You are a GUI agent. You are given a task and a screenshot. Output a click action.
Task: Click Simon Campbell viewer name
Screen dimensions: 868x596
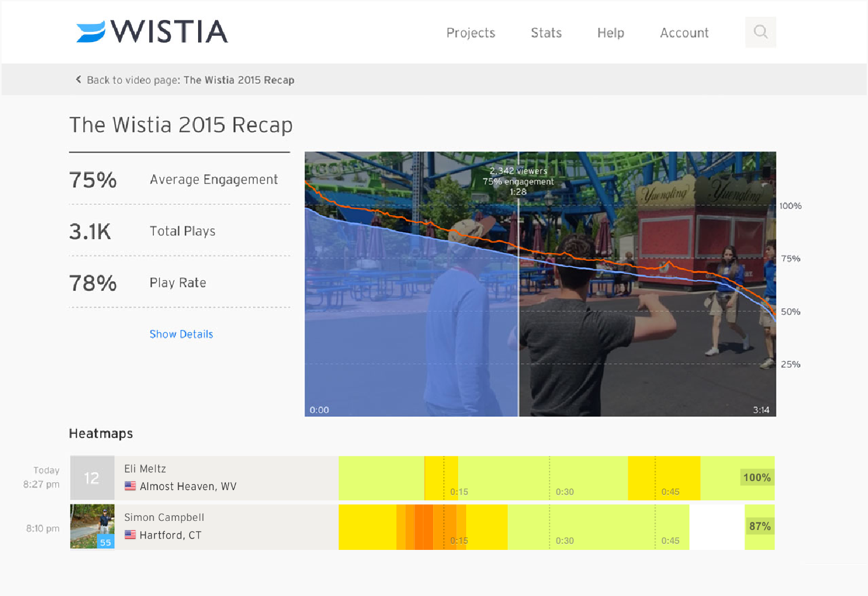click(x=164, y=517)
